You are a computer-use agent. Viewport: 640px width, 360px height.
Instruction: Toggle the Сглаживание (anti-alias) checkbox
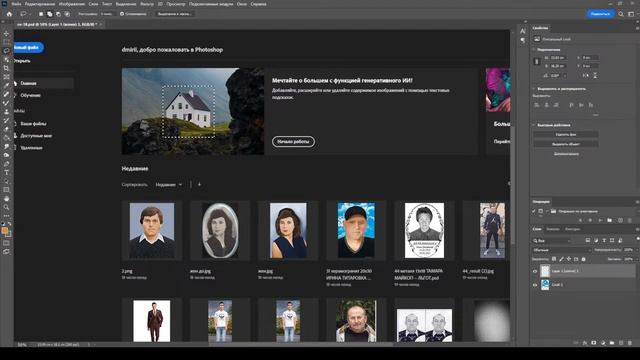(x=122, y=14)
